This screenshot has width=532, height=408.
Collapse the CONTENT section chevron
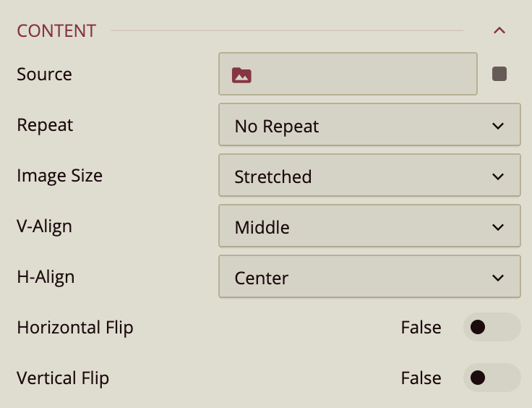click(x=499, y=30)
